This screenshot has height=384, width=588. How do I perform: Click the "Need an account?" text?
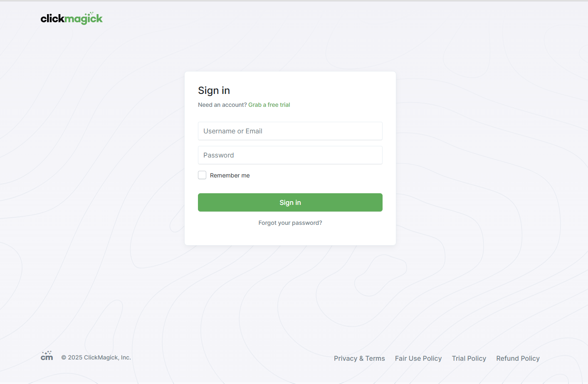[222, 105]
